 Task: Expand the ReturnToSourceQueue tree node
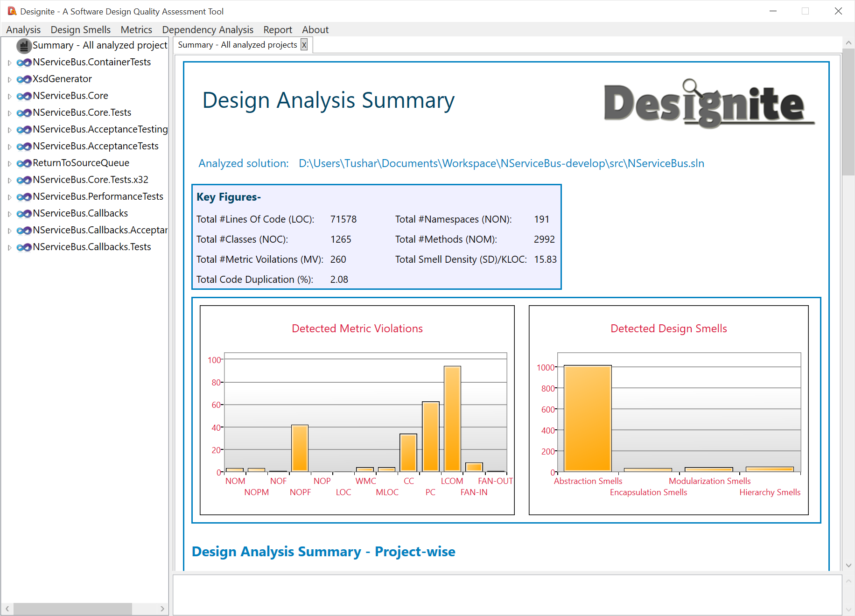(x=9, y=163)
